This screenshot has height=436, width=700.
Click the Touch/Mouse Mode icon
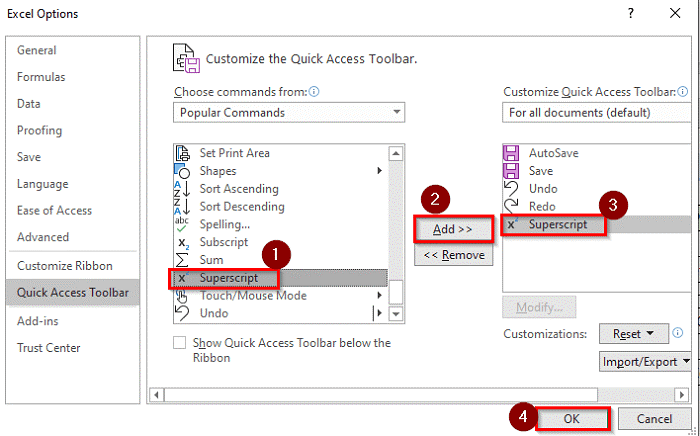[182, 296]
